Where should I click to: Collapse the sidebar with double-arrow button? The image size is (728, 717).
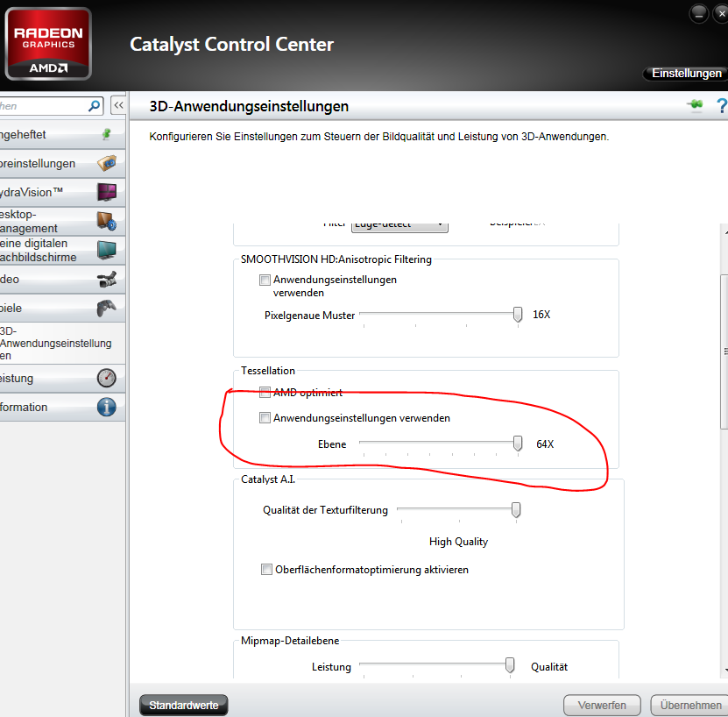pyautogui.click(x=118, y=105)
